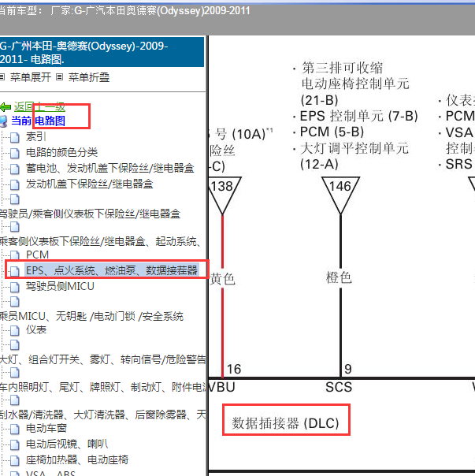The width and height of the screenshot is (475, 476).
Task: Click page icon beside 驾驶员侧MICU
Action: pos(14,287)
